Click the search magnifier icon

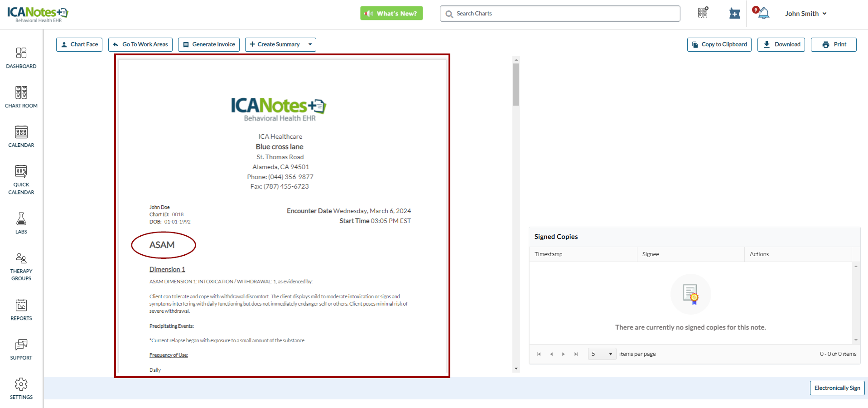click(449, 14)
